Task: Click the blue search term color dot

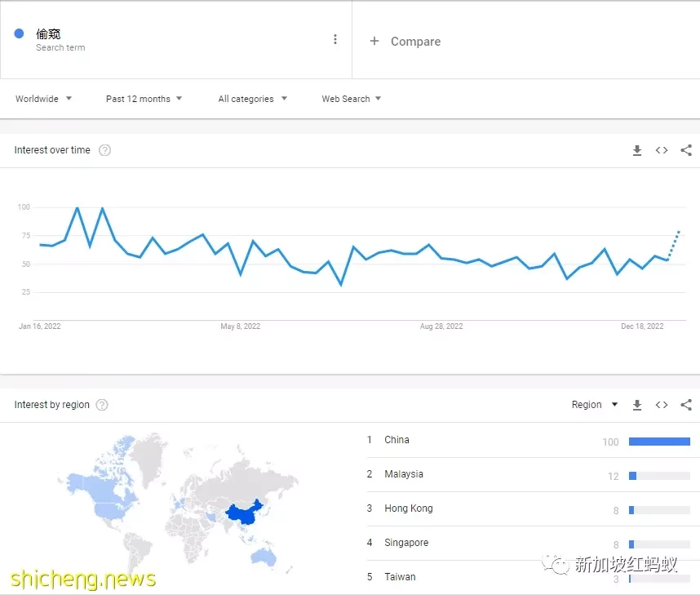Action: point(19,33)
